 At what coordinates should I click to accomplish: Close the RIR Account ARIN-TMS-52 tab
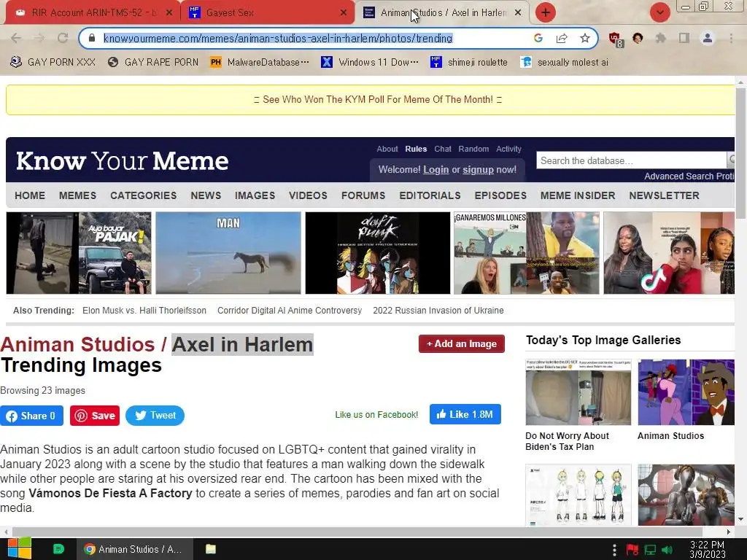pos(169,13)
